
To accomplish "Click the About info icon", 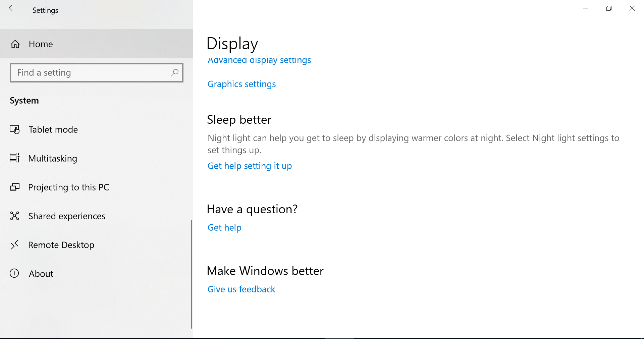I will tap(14, 273).
